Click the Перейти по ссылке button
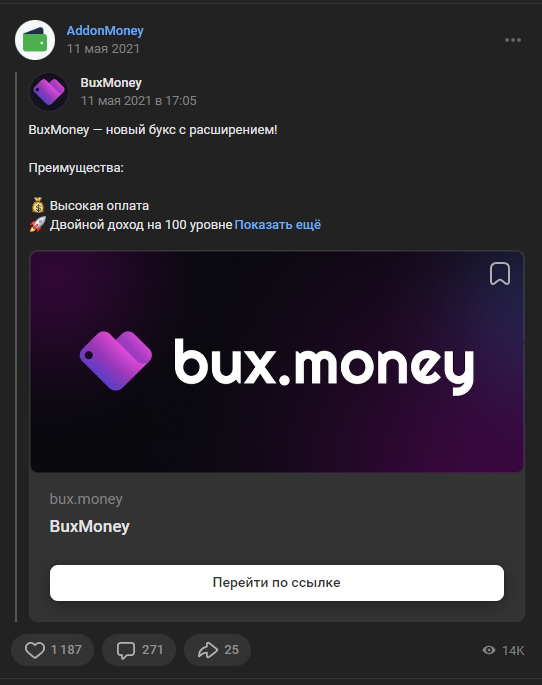This screenshot has height=685, width=542. tap(277, 583)
